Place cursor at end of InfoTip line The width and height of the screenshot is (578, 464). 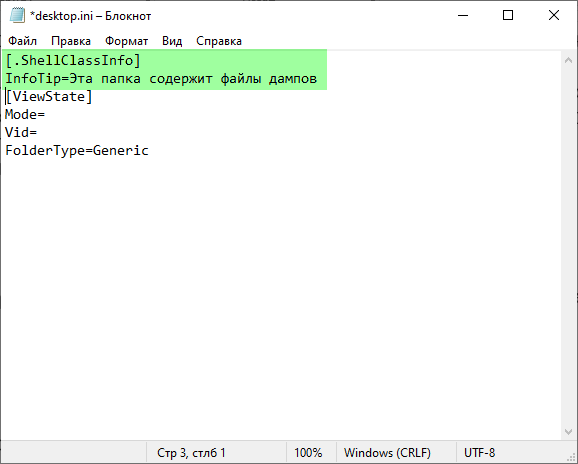click(318, 79)
